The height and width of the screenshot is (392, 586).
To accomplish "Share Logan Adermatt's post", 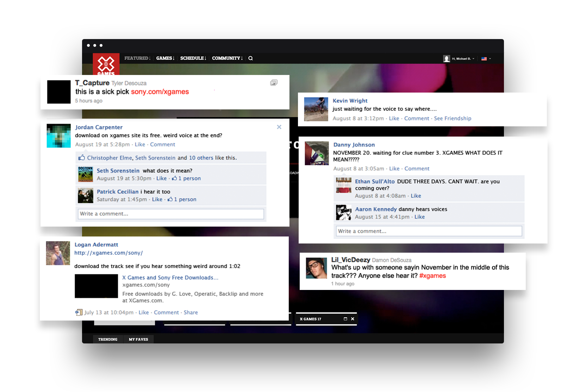I will coord(191,312).
